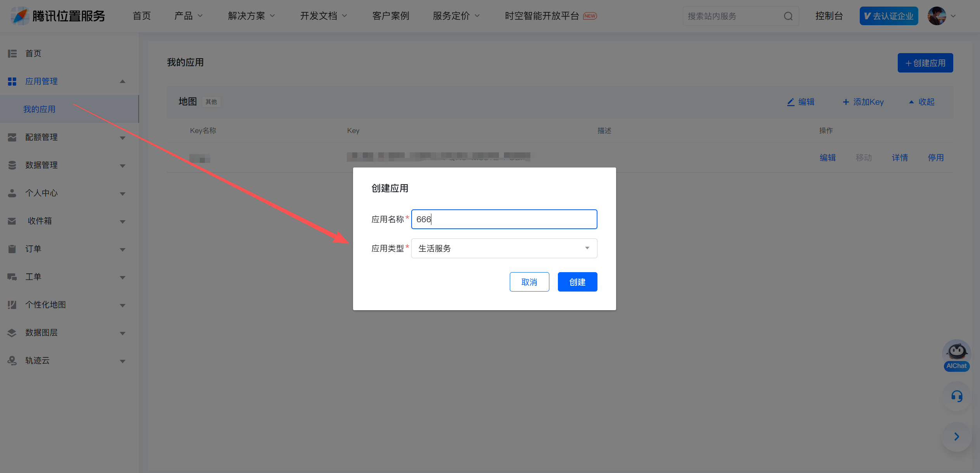Open the 应用类型 dropdown selector
This screenshot has width=980, height=473.
(504, 248)
